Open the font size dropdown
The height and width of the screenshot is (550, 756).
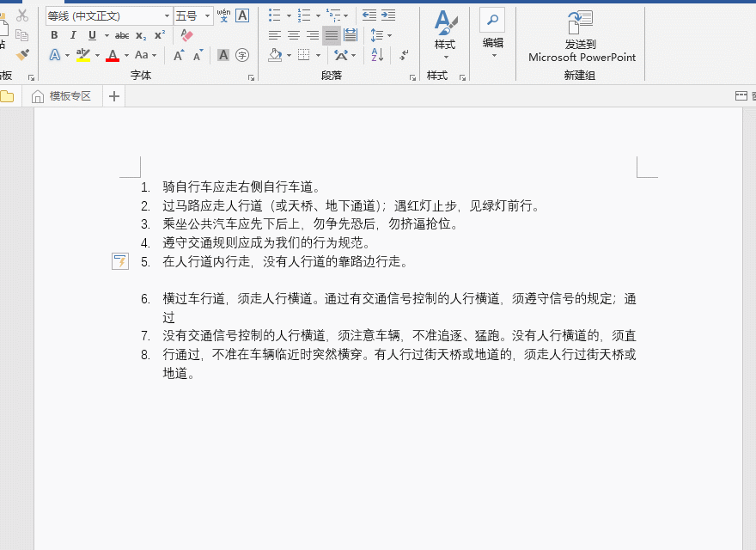(x=209, y=15)
